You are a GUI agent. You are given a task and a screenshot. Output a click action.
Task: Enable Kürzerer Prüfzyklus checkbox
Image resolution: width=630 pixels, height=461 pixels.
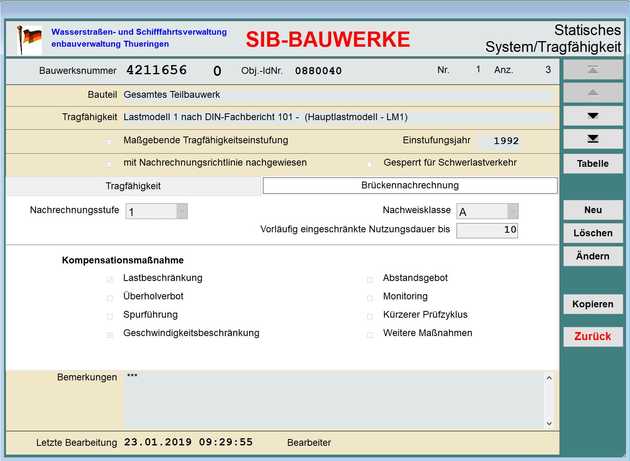(370, 316)
